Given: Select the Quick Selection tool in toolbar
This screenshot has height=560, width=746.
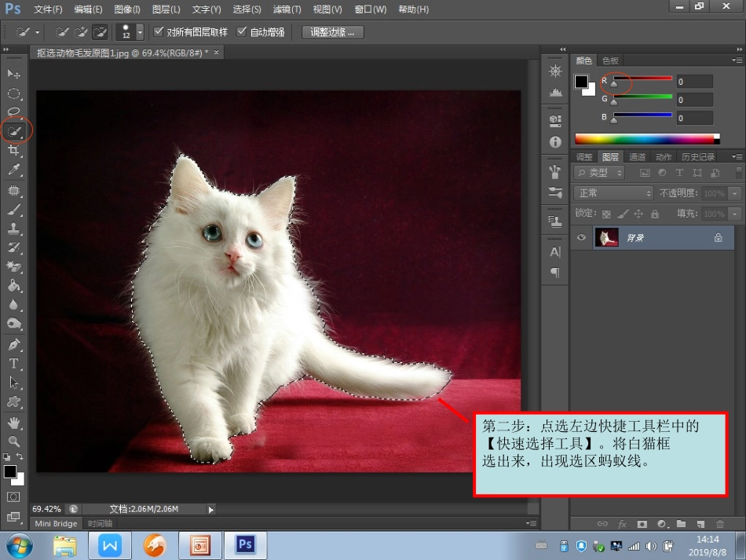Looking at the screenshot, I should 14,130.
